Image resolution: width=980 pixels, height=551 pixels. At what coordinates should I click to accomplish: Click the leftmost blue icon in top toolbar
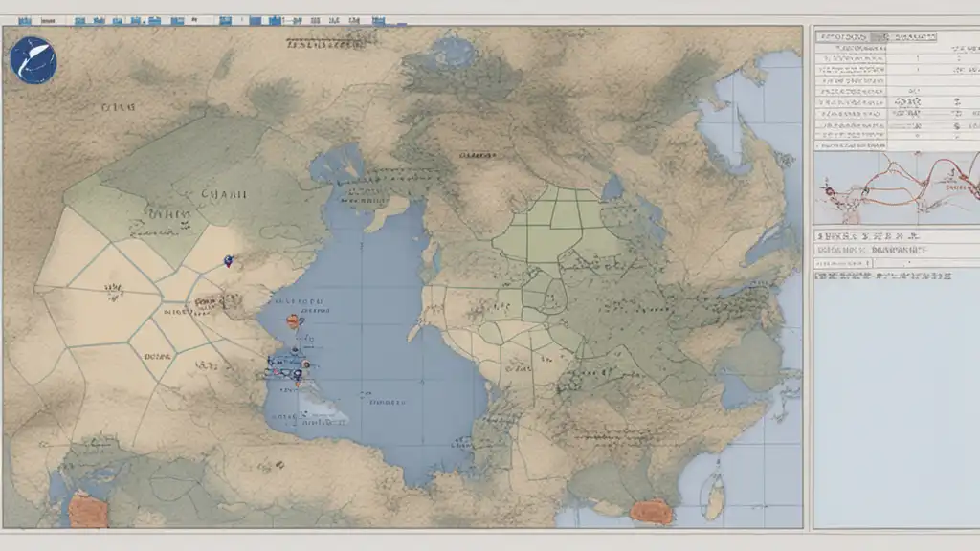[x=25, y=21]
